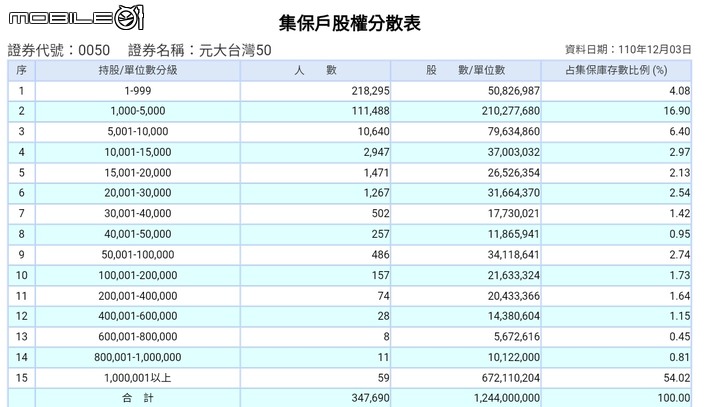Click the 占集保庫存數比例 (%) header
Image resolution: width=720 pixels, height=407 pixels.
(x=616, y=70)
